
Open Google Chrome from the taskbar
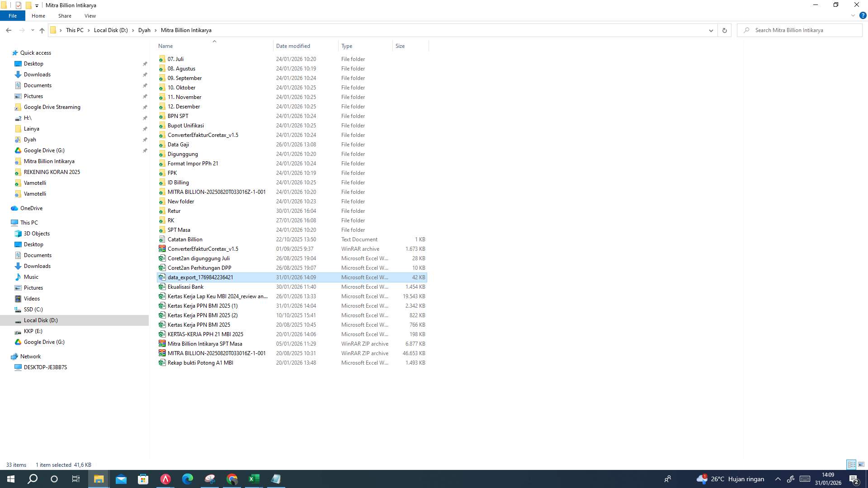point(232,479)
